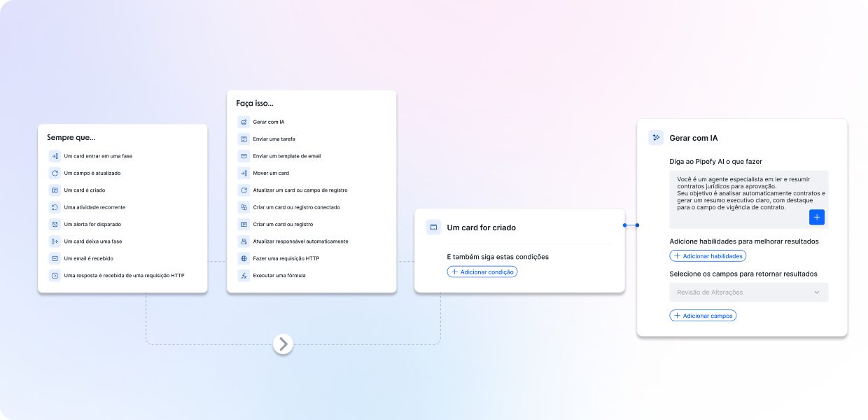The height and width of the screenshot is (420, 868).
Task: Click the 'Um alerta for disparado' alarm icon
Action: click(x=55, y=225)
